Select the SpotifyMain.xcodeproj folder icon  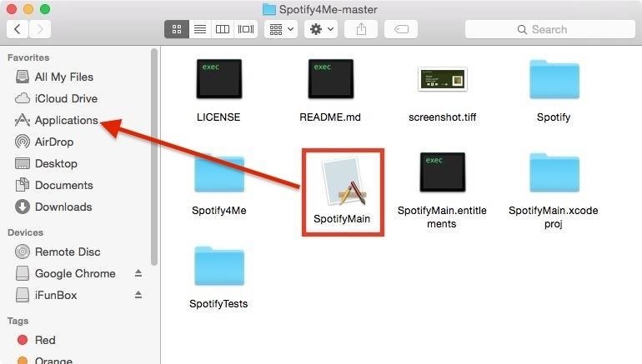pos(554,172)
